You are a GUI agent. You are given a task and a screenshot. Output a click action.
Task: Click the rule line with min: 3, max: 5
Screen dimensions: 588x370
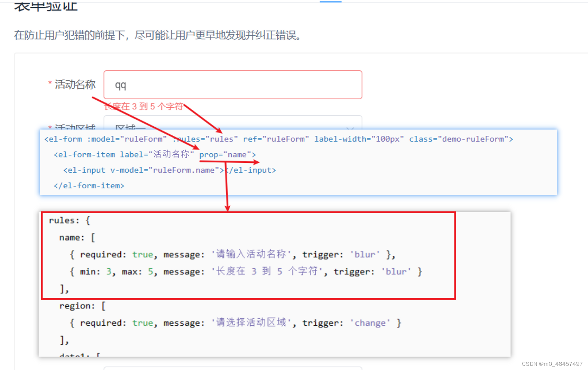pyautogui.click(x=246, y=271)
